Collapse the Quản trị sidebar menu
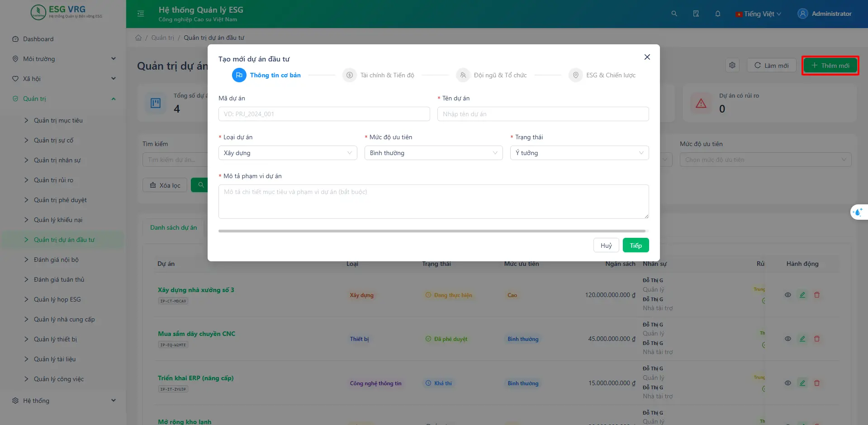868x425 pixels. tap(64, 99)
